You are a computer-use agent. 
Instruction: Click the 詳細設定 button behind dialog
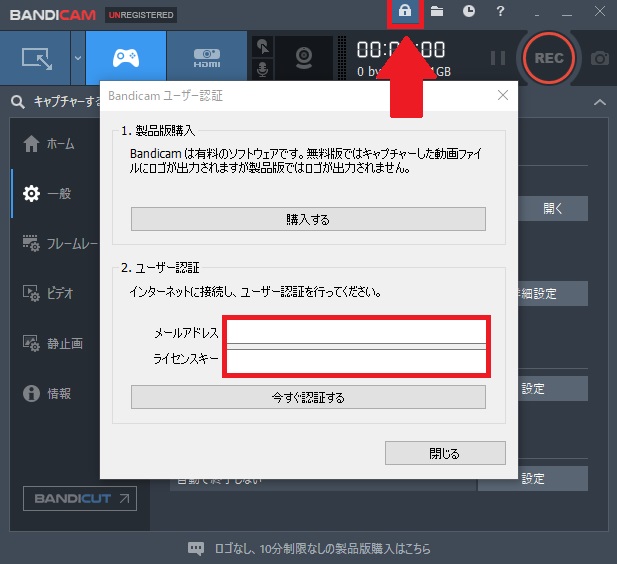[553, 293]
